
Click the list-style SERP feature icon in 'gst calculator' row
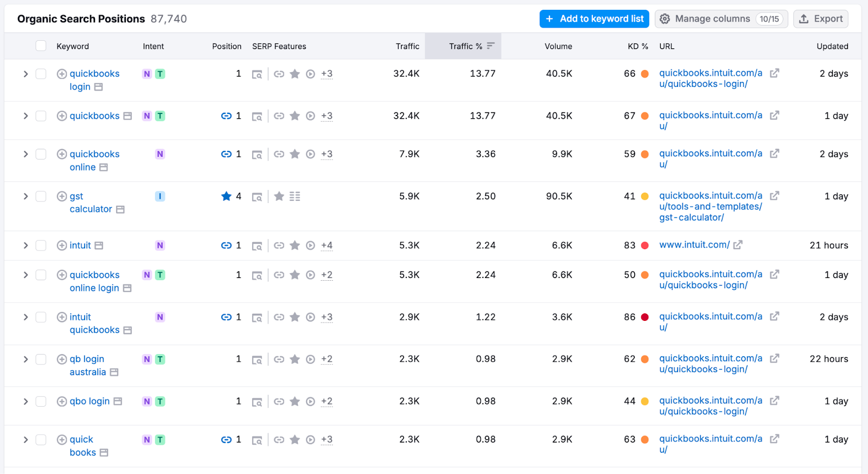coord(295,197)
